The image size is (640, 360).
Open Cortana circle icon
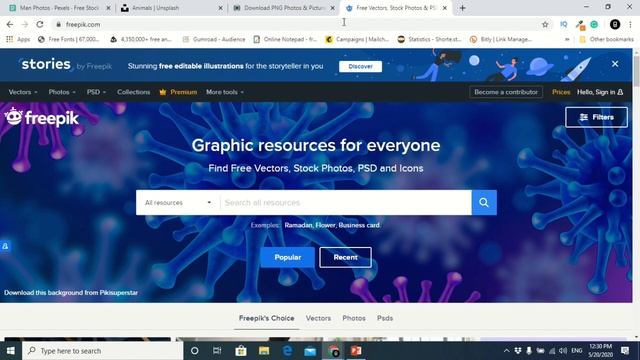pos(195,351)
